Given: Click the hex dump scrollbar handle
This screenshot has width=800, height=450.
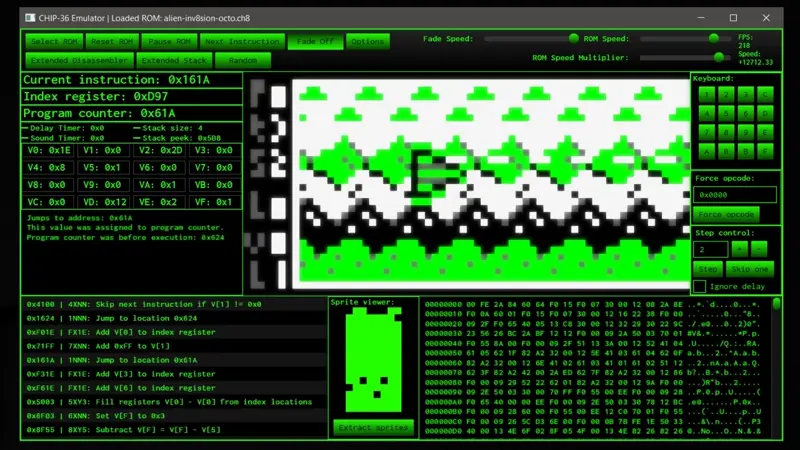Looking at the screenshot, I should (x=777, y=304).
